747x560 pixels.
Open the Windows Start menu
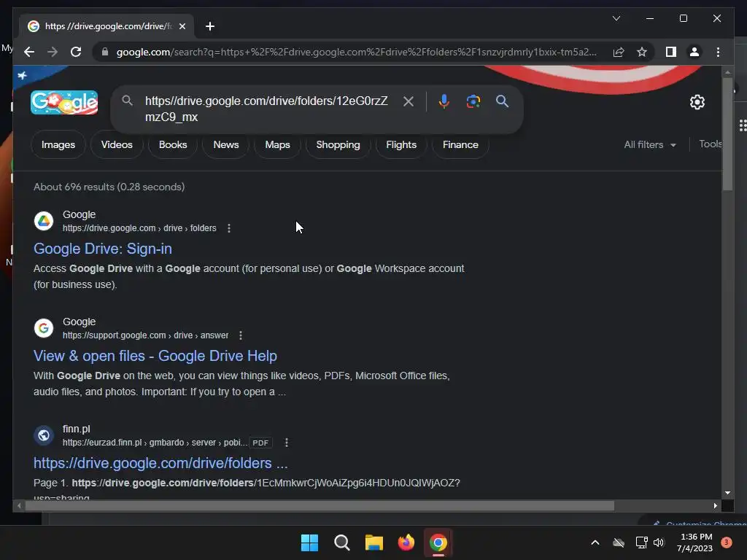click(x=309, y=542)
